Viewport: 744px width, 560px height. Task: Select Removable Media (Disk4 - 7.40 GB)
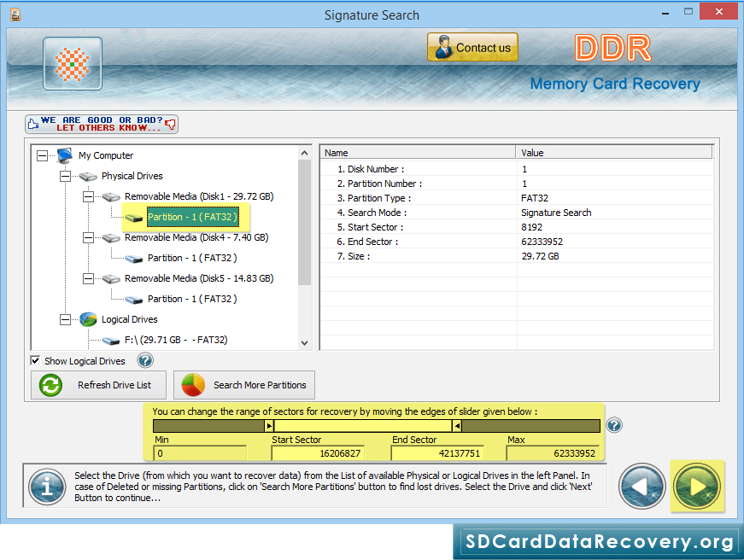tap(196, 237)
